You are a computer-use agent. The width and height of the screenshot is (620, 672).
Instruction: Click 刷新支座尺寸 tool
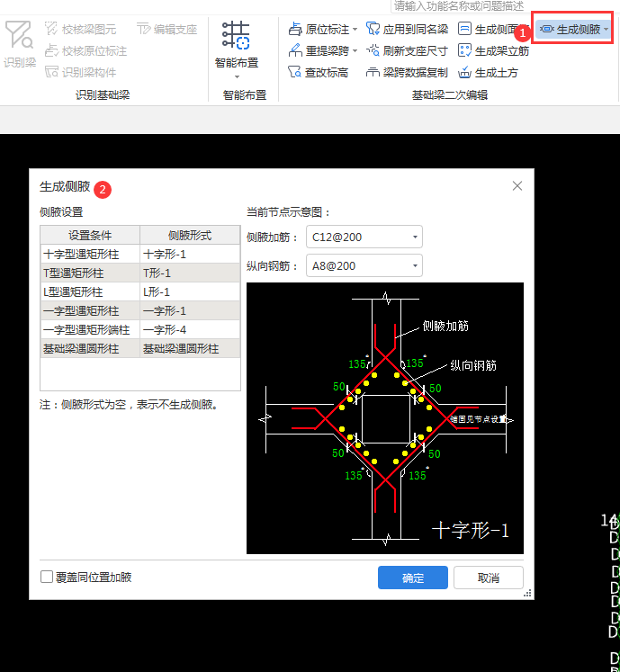[x=407, y=51]
